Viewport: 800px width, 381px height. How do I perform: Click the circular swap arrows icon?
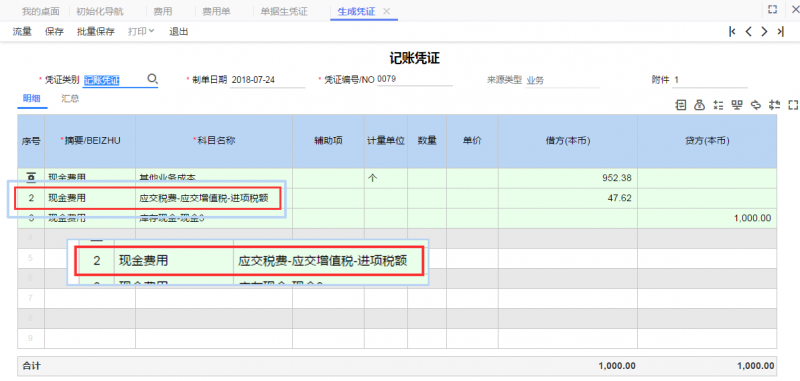tap(756, 105)
